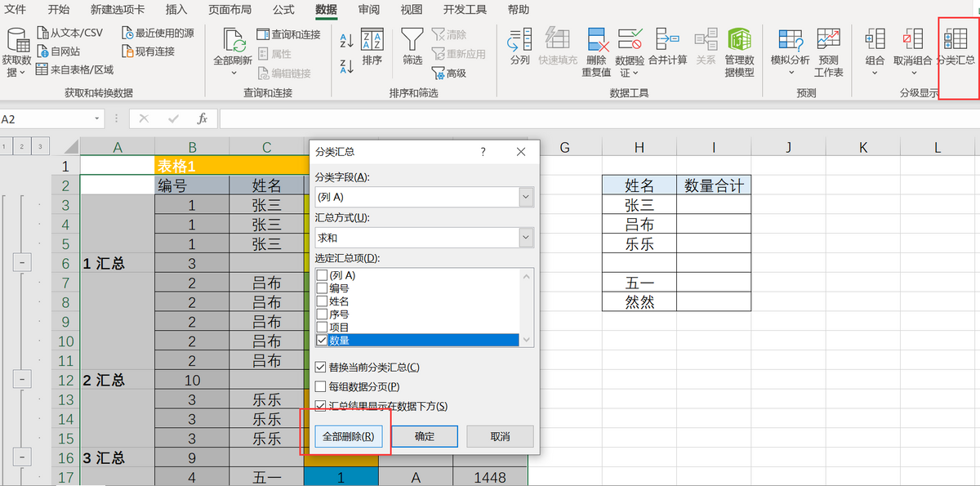
Task: Import data 自网站 from web
Action: coord(59,51)
